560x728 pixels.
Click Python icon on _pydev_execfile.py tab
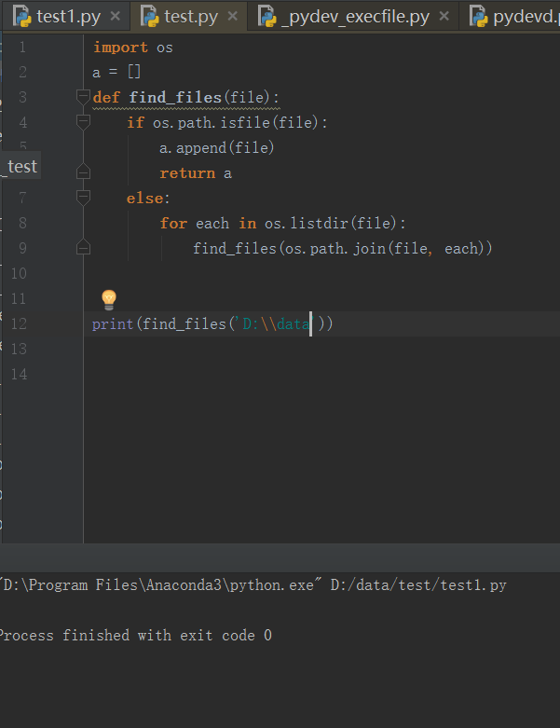266,16
